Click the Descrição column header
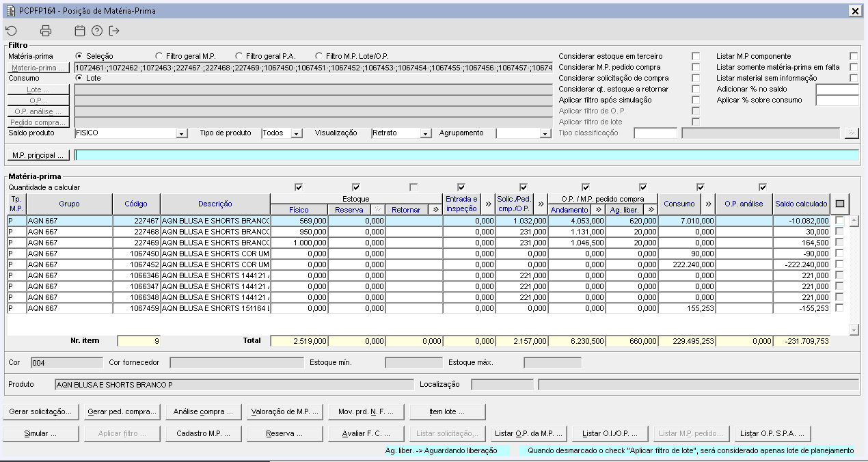This screenshot has height=462, width=868. tap(215, 204)
